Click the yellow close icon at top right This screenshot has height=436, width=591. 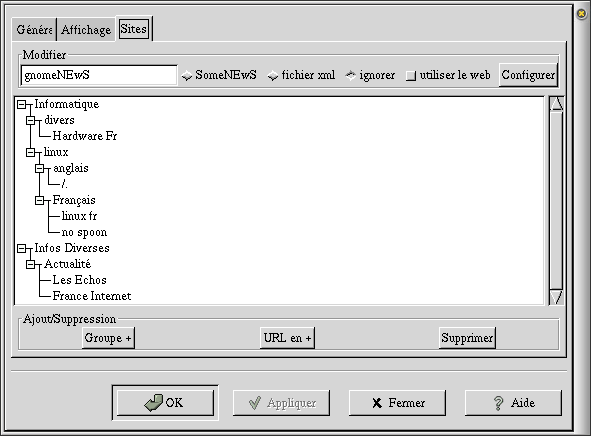click(x=581, y=14)
